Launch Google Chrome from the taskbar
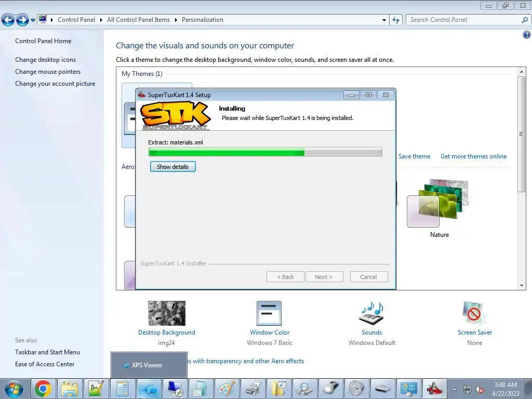532x399 pixels. tap(43, 389)
